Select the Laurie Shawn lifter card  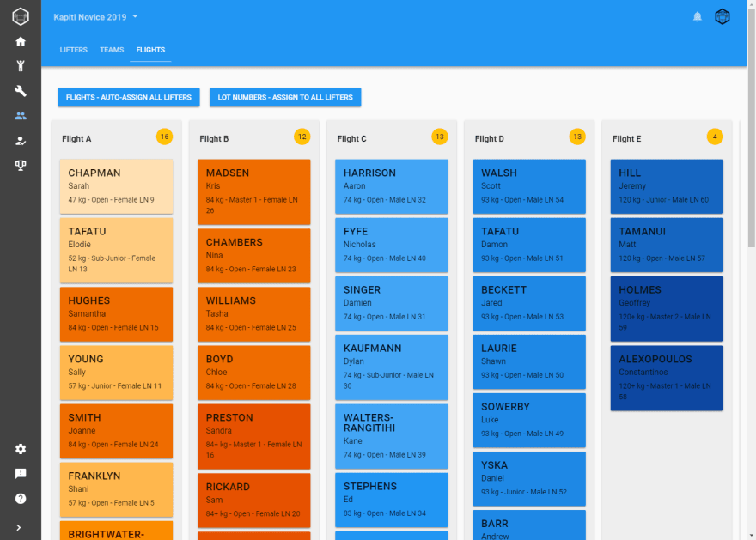(529, 361)
